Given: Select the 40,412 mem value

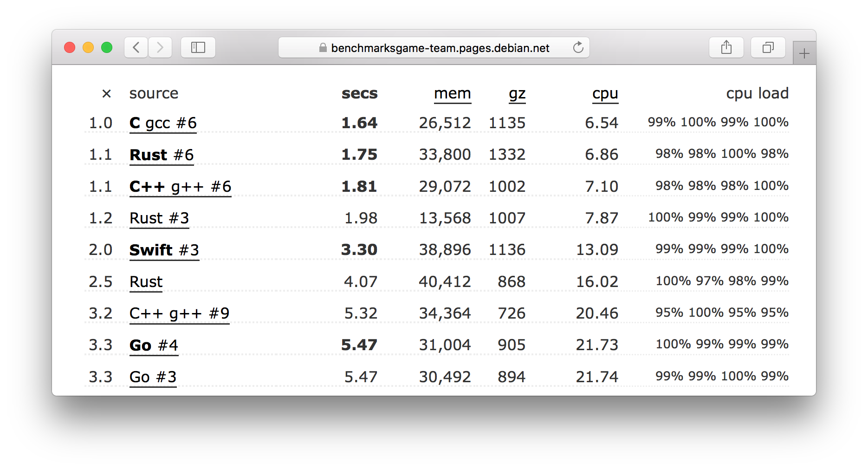Looking at the screenshot, I should [445, 282].
